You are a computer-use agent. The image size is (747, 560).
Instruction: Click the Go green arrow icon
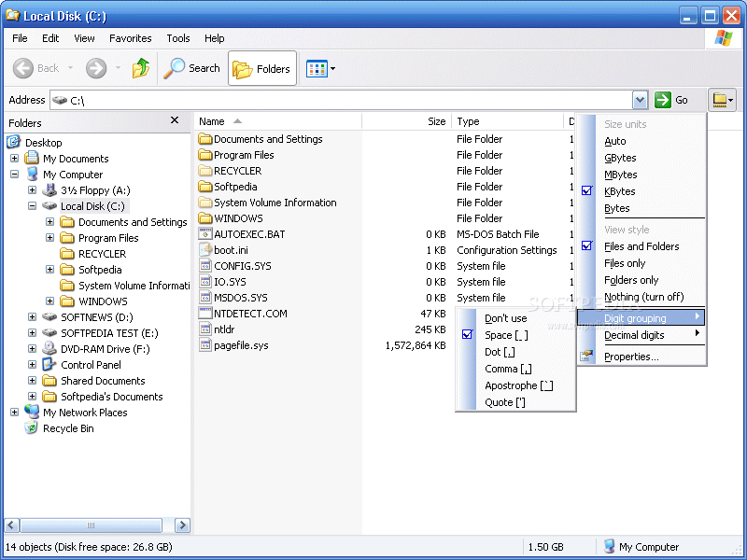tap(663, 100)
